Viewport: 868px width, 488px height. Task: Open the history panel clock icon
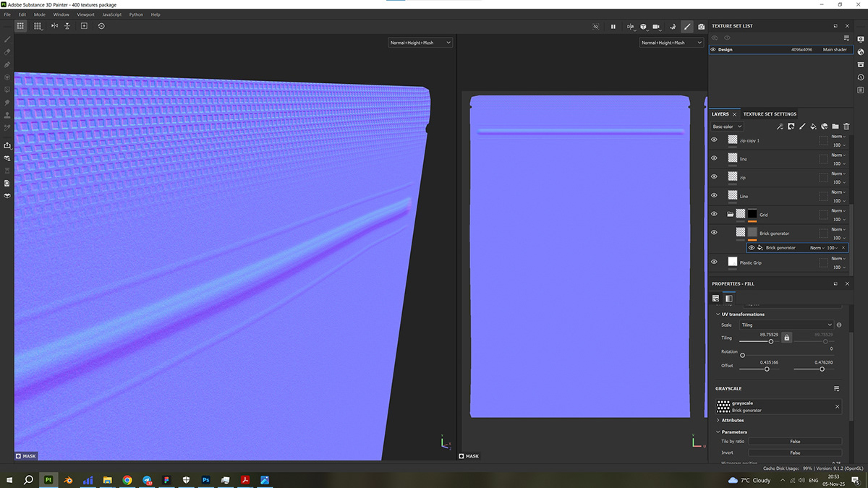click(861, 77)
